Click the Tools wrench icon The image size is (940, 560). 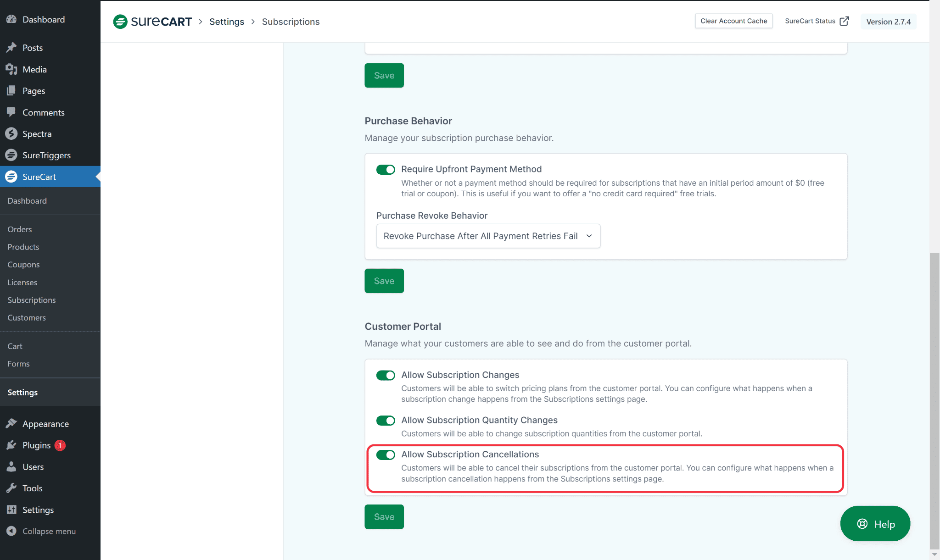click(11, 488)
